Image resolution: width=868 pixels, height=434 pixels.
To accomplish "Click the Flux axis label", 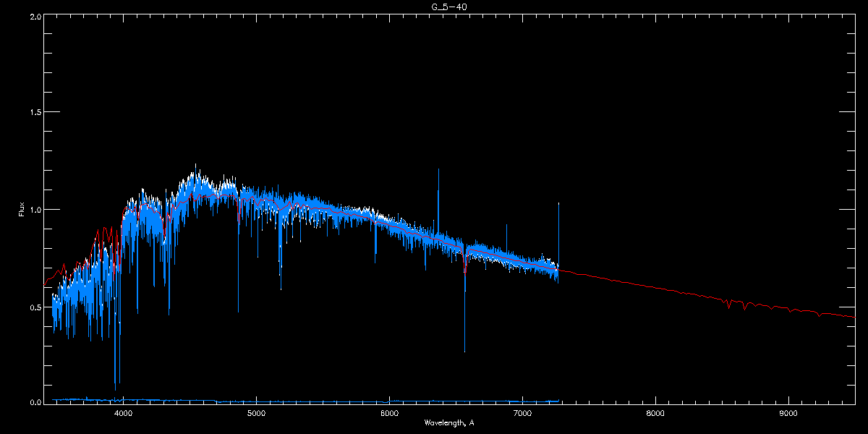I will pos(22,209).
